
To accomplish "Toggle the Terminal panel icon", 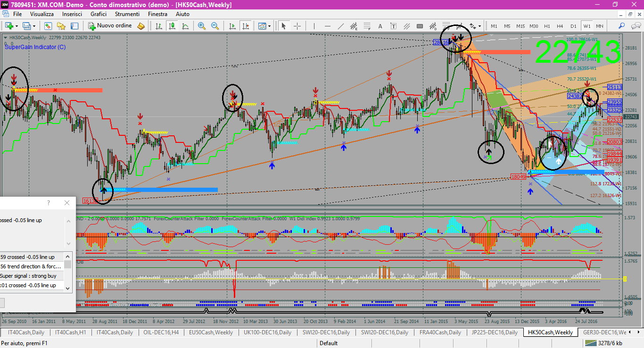I will pyautogui.click(x=74, y=25).
